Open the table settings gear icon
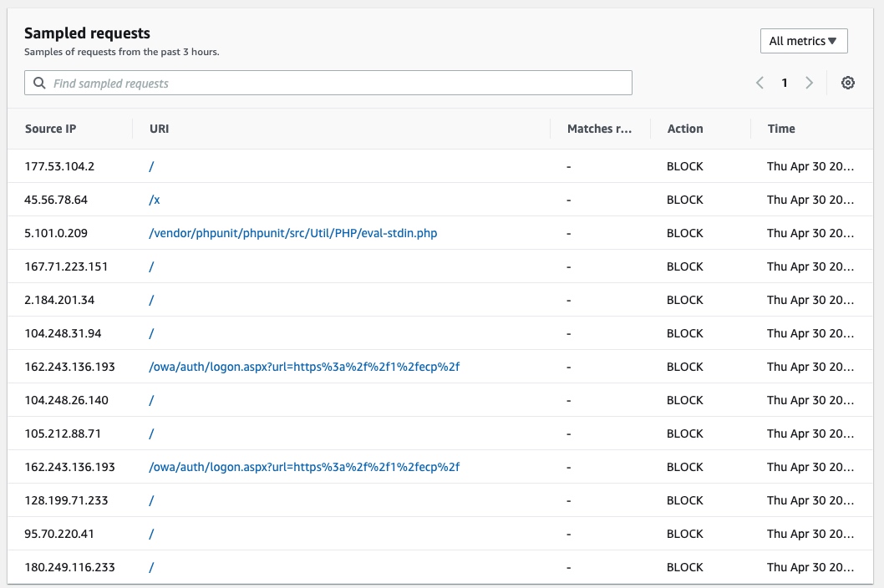Viewport: 884px width, 588px height. pyautogui.click(x=847, y=83)
